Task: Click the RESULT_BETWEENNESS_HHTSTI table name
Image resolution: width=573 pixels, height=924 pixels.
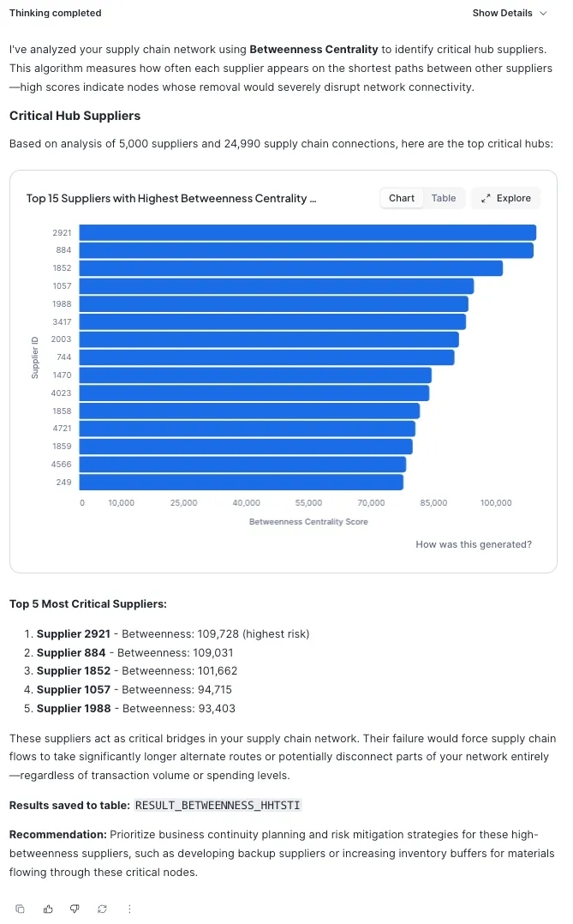Action: point(218,806)
